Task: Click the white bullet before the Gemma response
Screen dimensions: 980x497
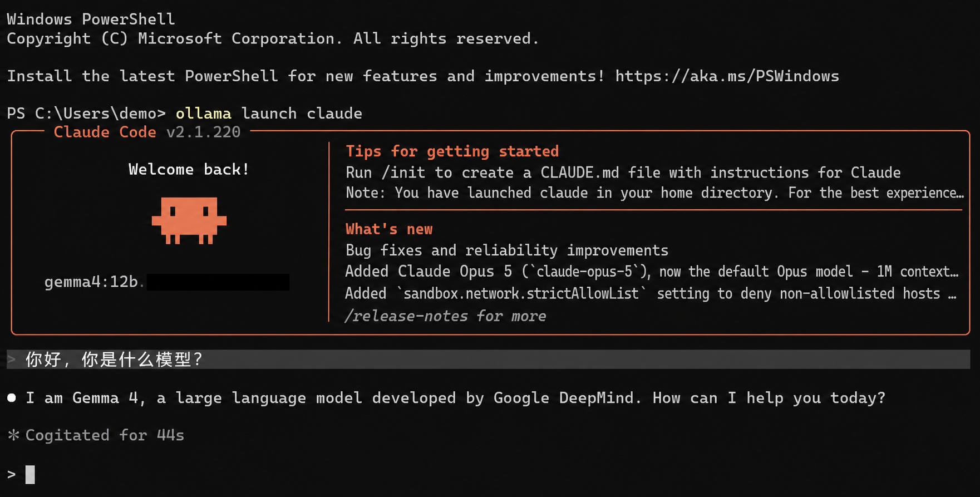Action: point(12,398)
